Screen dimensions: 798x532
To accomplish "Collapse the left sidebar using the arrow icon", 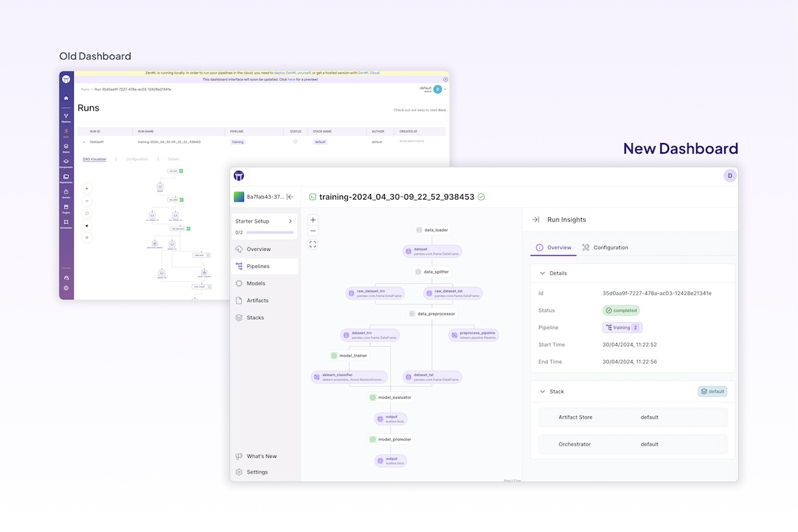I will point(290,196).
